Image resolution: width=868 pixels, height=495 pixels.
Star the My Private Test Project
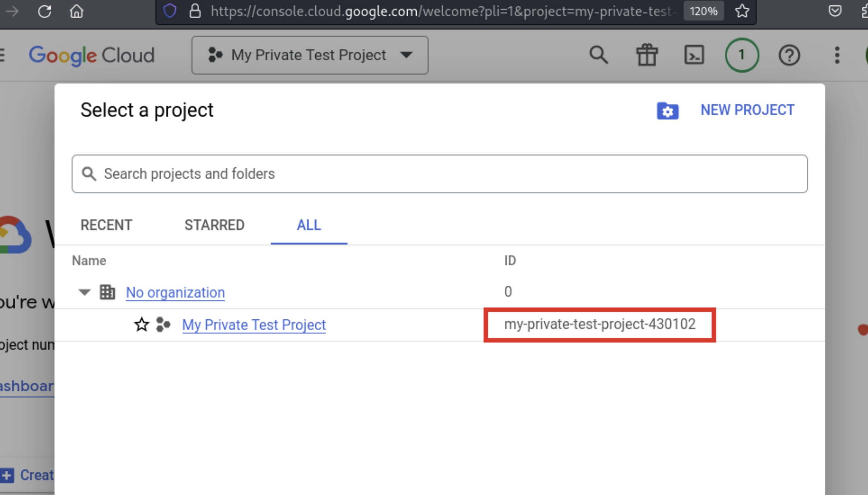142,324
